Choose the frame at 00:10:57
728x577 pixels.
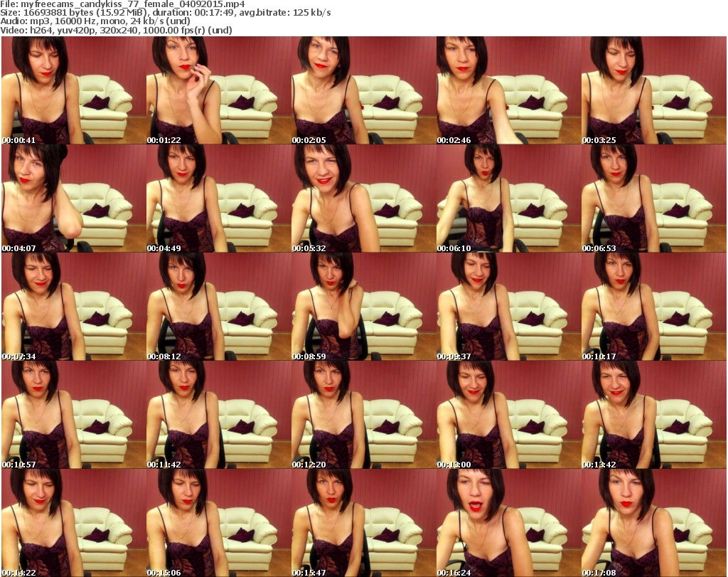coord(73,415)
